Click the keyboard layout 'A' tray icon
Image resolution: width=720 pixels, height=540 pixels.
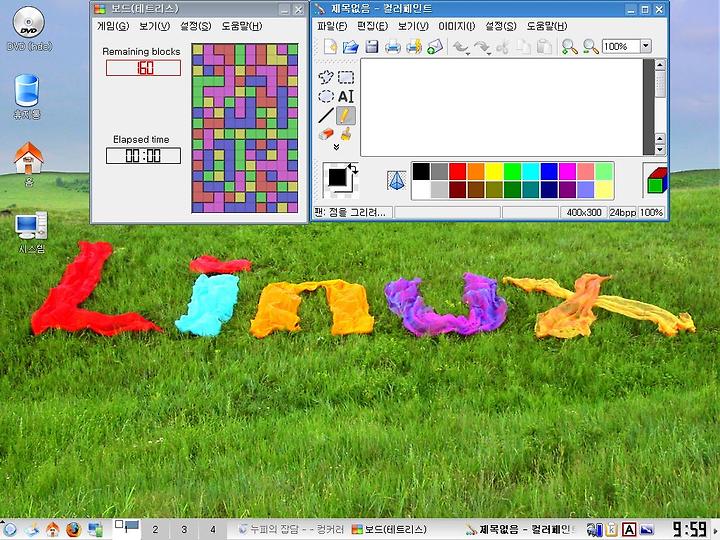(629, 529)
